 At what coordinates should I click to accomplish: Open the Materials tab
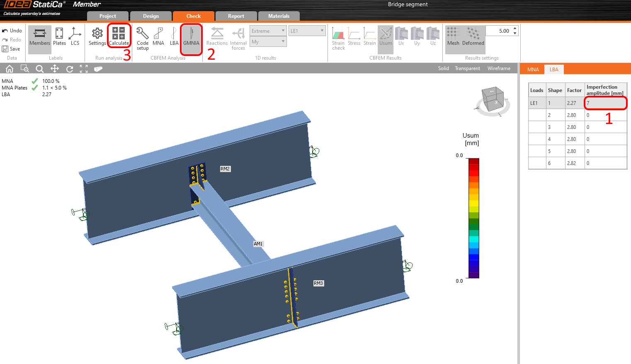[279, 16]
